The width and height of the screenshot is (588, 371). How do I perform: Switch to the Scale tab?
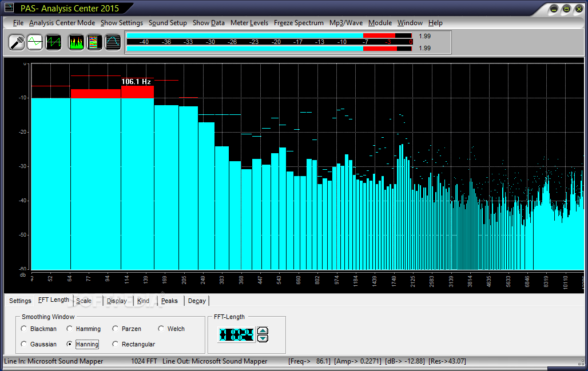coord(84,301)
